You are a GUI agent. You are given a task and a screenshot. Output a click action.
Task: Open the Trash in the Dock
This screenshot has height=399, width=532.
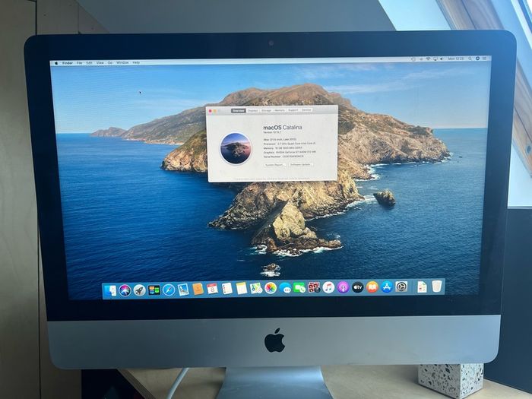437,287
